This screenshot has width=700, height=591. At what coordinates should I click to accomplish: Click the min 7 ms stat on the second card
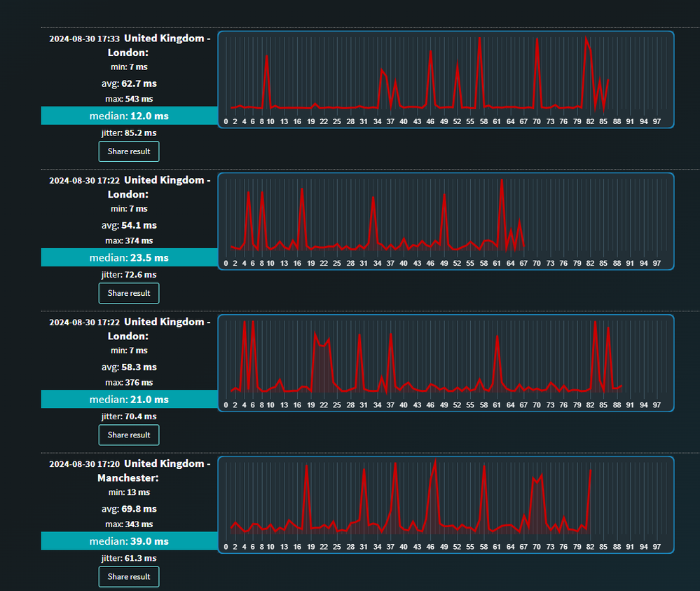click(128, 208)
